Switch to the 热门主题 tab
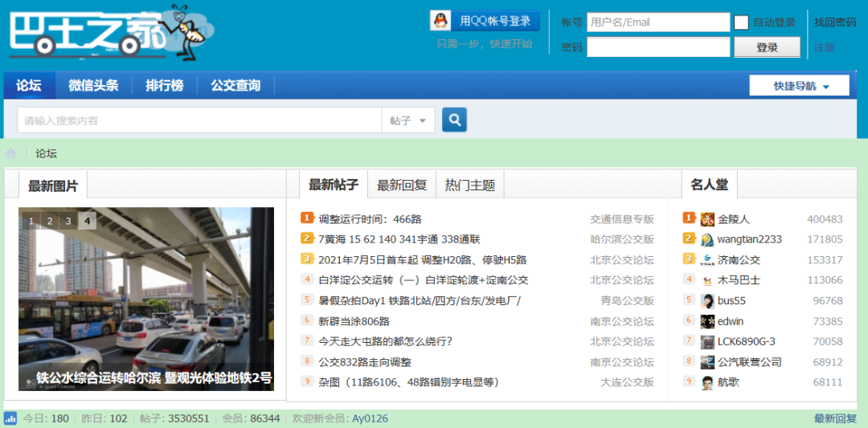Screen dimensions: 868x428 [x=470, y=185]
